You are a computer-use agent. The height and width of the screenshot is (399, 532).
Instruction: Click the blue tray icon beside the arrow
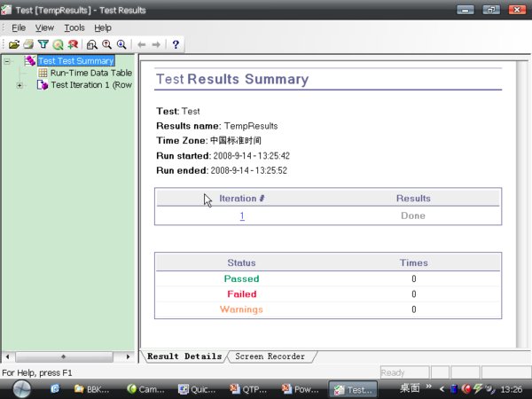454,389
